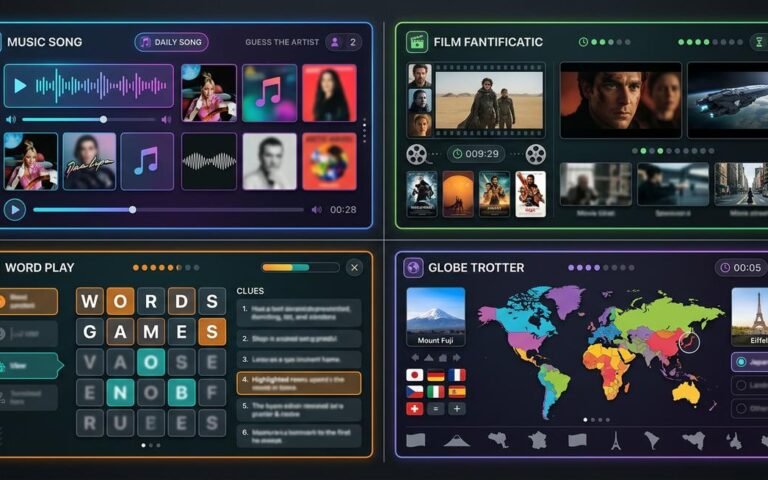Viewport: 768px width, 480px height.
Task: Click the equals sign tile beside Swiss flag
Action: [x=436, y=408]
